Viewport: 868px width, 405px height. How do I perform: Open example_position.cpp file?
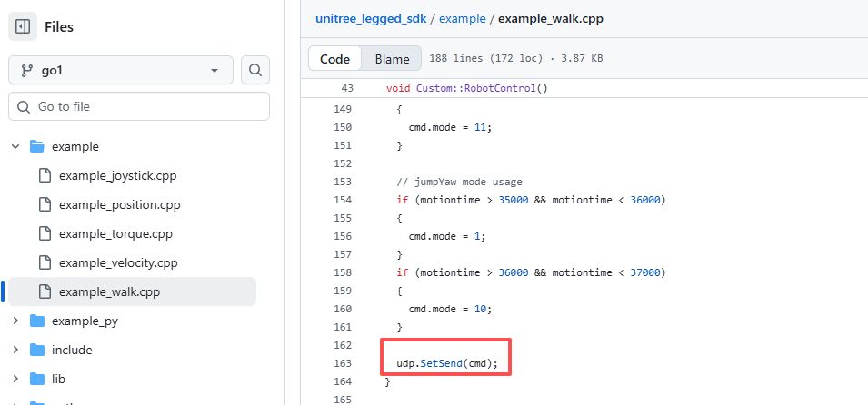pos(120,204)
